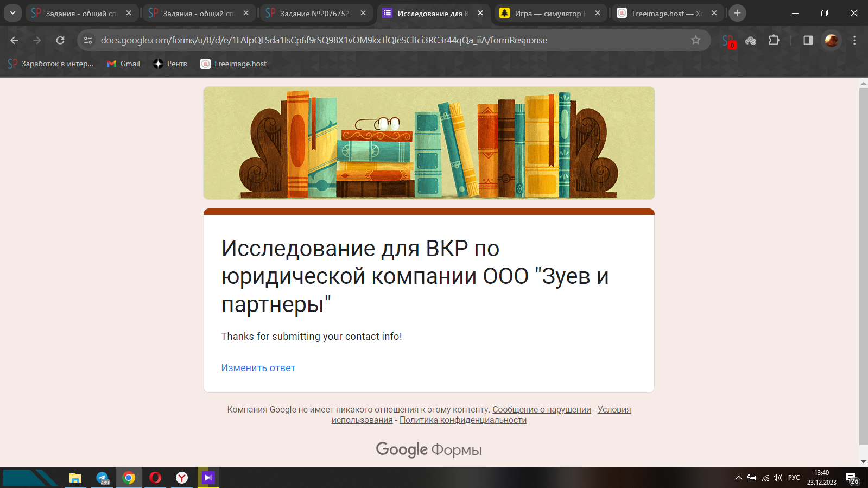Viewport: 868px width, 488px height.
Task: Bookmark this page with the star icon
Action: pyautogui.click(x=696, y=40)
